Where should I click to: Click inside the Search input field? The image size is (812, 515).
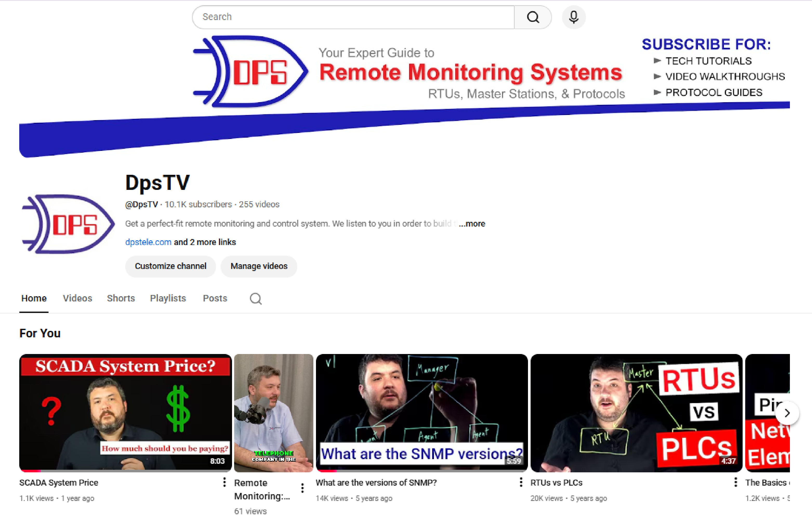tap(337, 17)
